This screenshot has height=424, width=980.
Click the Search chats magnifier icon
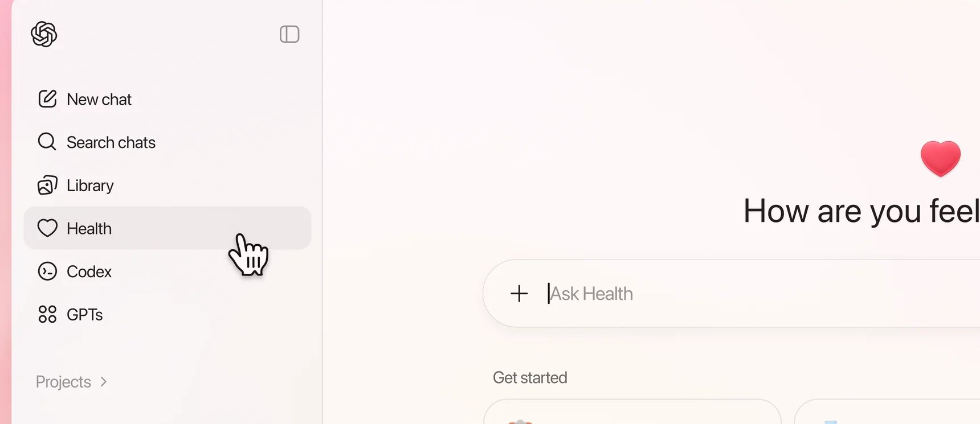point(47,142)
